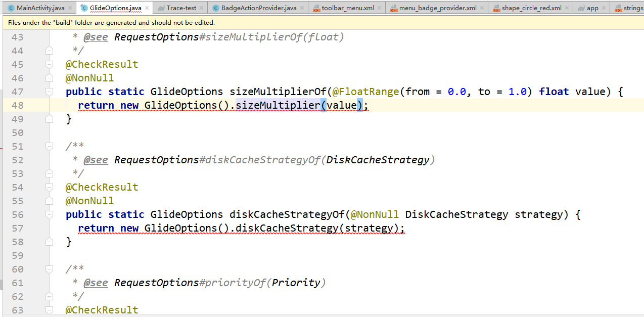Switch to BadgeActionProvider.java tab
The width and height of the screenshot is (644, 317).
tap(259, 8)
